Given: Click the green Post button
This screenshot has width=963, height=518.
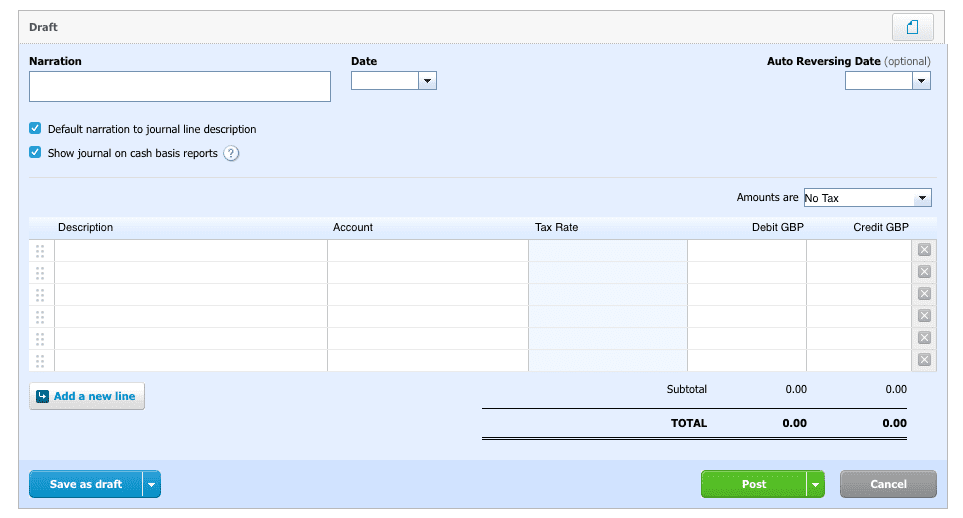Looking at the screenshot, I should 754,484.
